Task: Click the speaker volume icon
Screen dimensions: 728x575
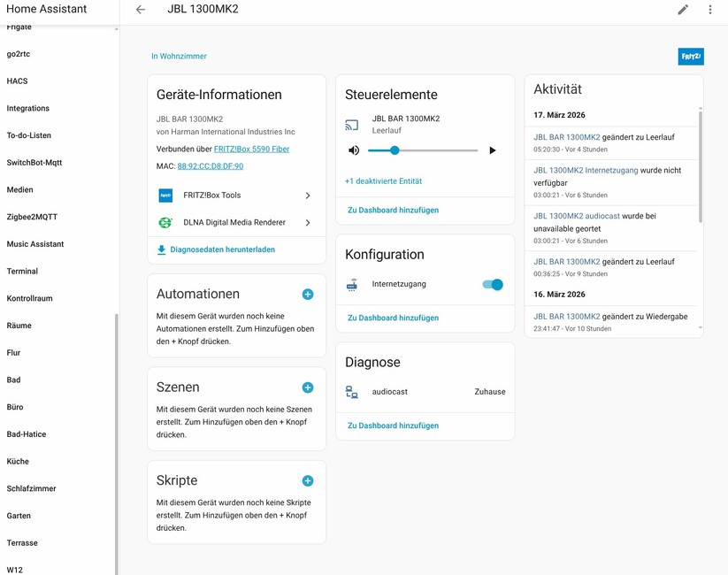Action: (x=354, y=150)
